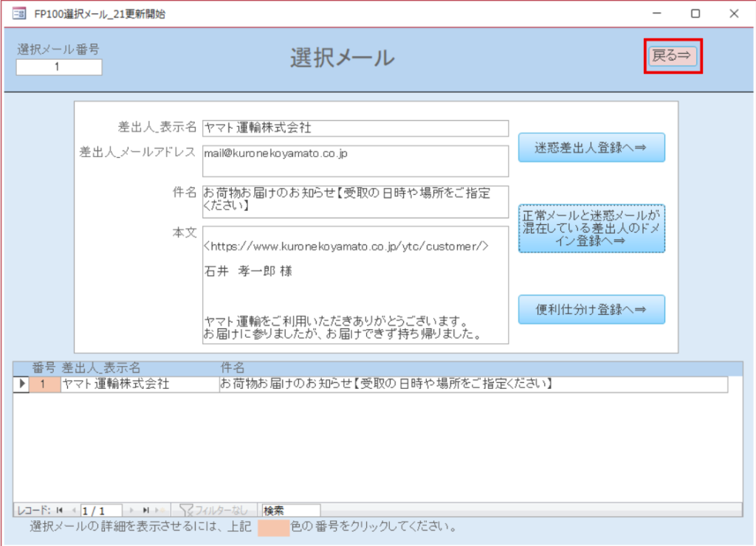Viewport: 756px width, 546px height.
Task: Click the current record number box
Action: point(102,511)
